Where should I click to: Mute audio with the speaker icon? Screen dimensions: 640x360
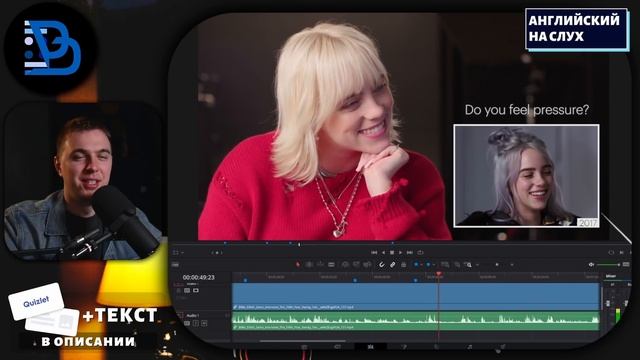click(591, 265)
